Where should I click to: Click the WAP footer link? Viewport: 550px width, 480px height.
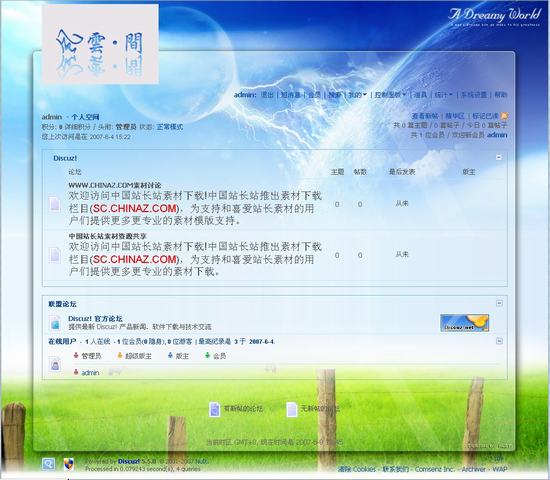point(500,469)
